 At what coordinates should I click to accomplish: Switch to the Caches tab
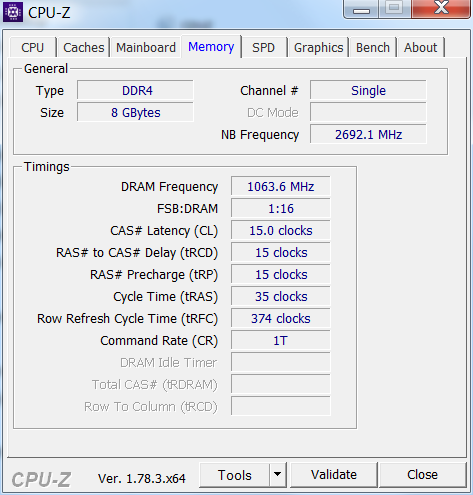pos(84,47)
